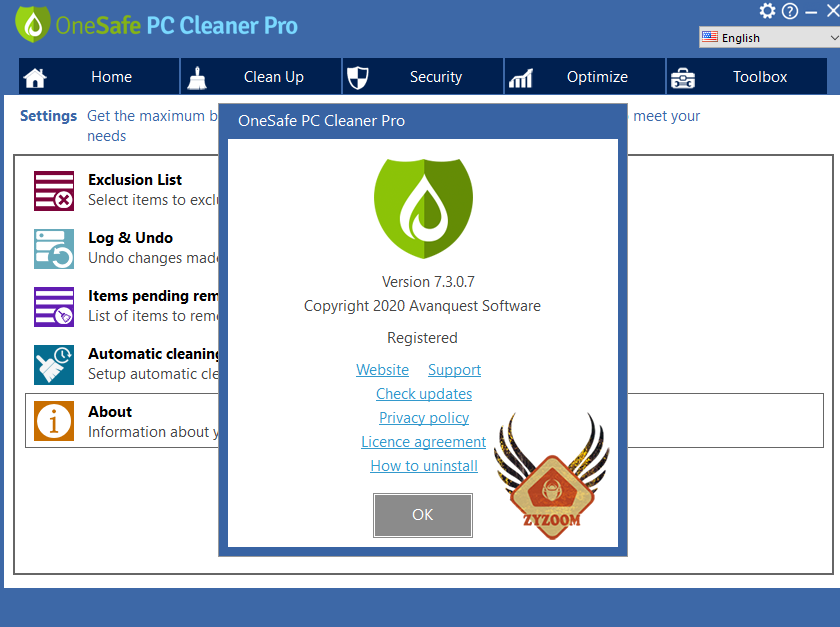Open Automatic cleaning icon

tap(54, 365)
